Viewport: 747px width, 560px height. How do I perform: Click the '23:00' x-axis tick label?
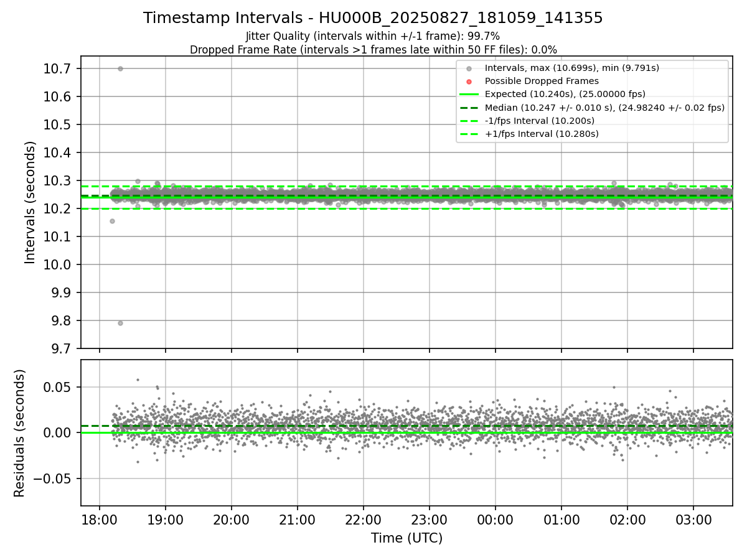tap(430, 520)
